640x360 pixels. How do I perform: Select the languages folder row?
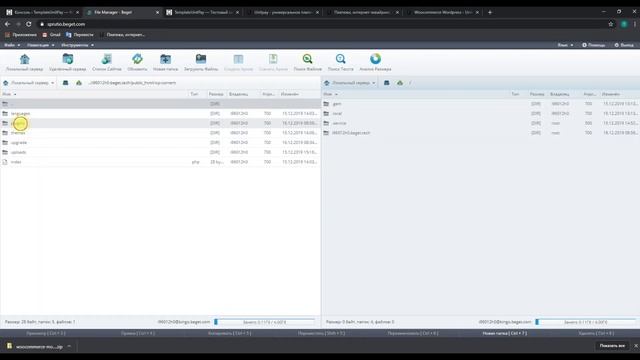click(x=160, y=113)
